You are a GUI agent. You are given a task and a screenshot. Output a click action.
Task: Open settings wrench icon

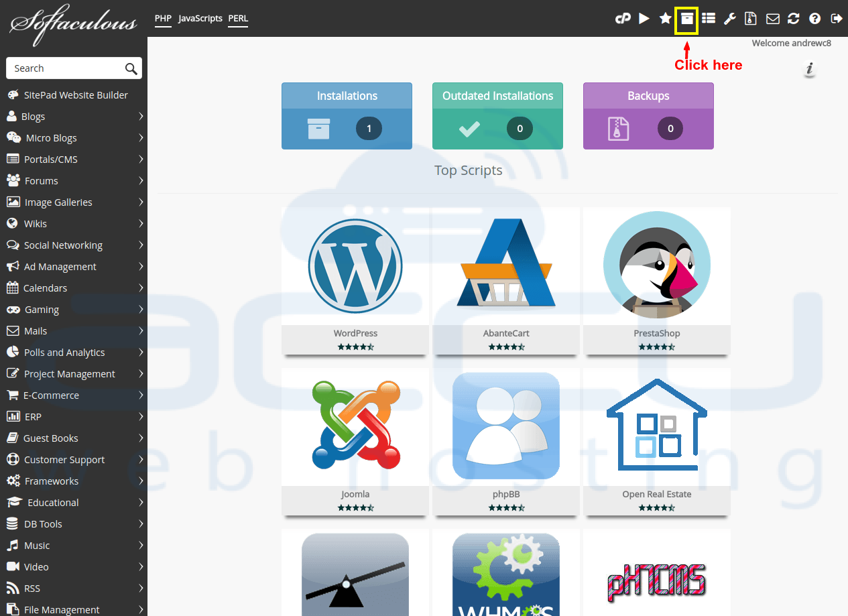[x=729, y=19]
